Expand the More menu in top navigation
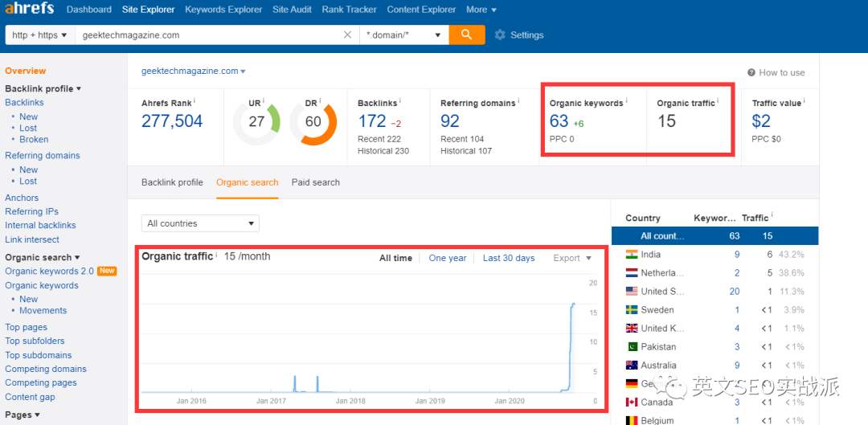The image size is (868, 425). 481,10
